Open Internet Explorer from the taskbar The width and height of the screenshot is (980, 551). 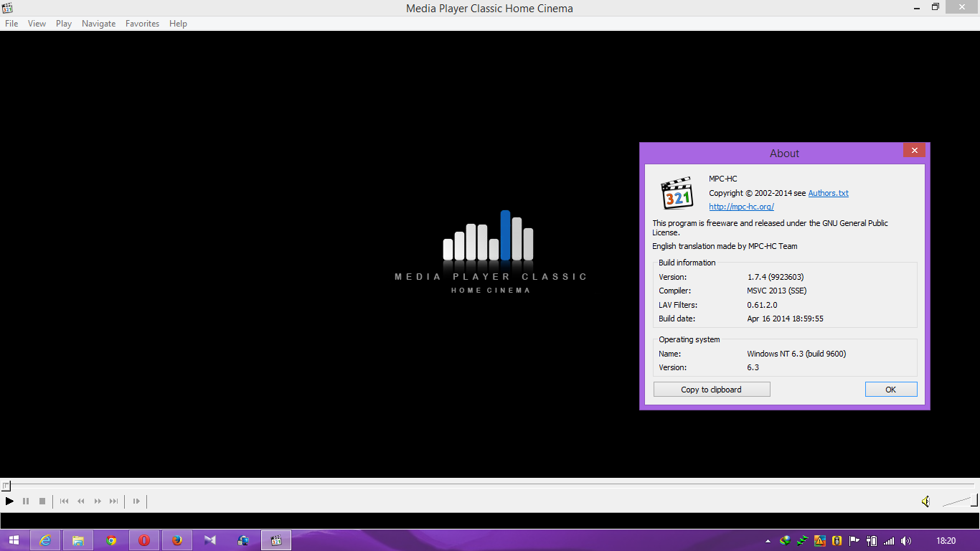pyautogui.click(x=46, y=540)
